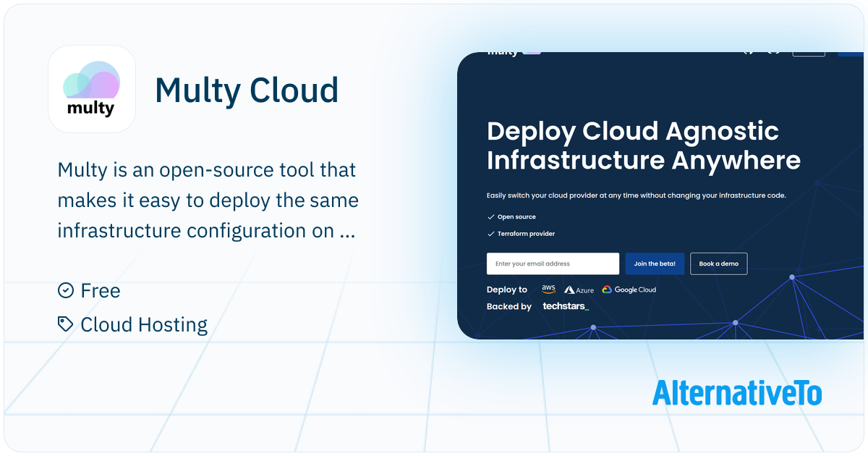Open the Multy website screenshot thumbnail
The width and height of the screenshot is (868, 456).
click(x=660, y=195)
